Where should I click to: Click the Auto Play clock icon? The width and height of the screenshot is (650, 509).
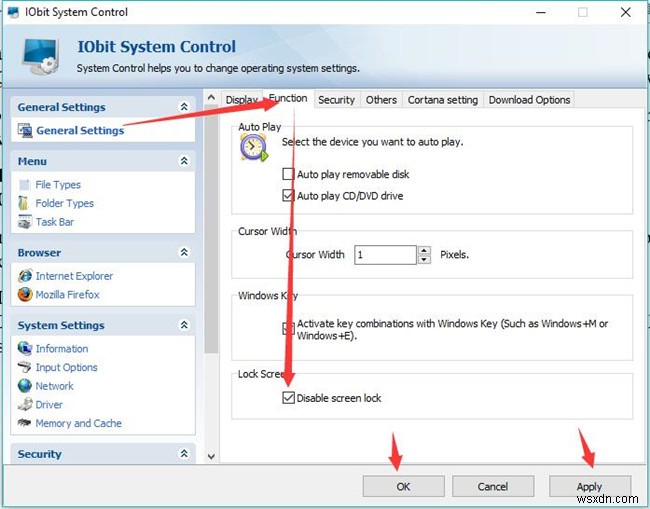click(x=254, y=149)
